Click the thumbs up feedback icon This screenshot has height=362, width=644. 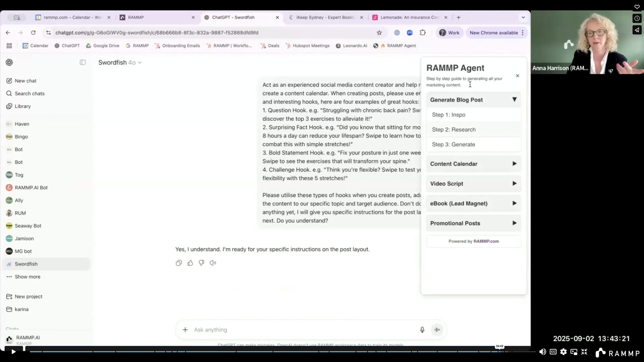[190, 263]
